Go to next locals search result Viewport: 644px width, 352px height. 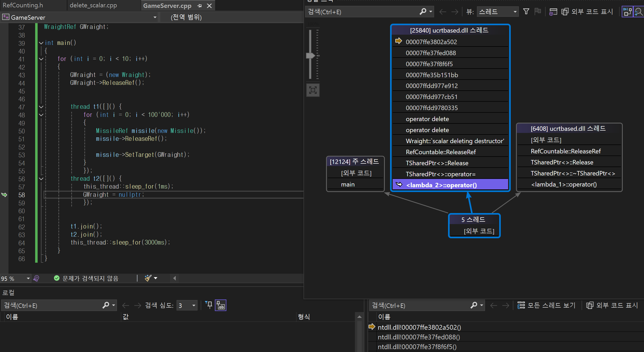pos(137,306)
